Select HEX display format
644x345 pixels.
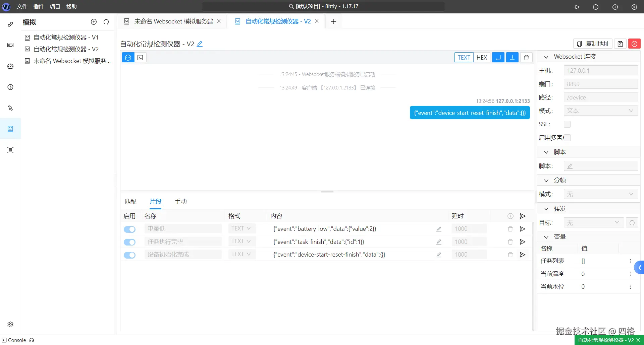pos(482,57)
